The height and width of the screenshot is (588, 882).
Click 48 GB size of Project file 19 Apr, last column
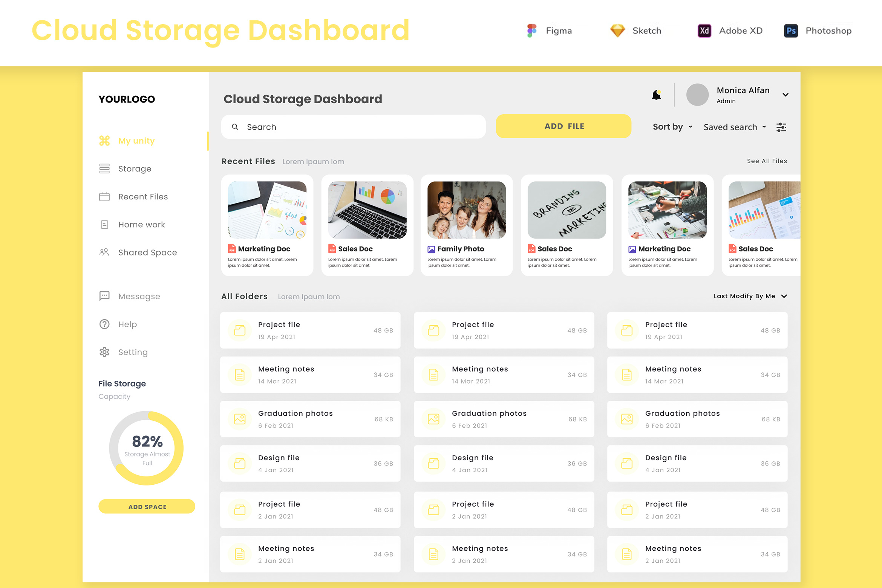770,331
